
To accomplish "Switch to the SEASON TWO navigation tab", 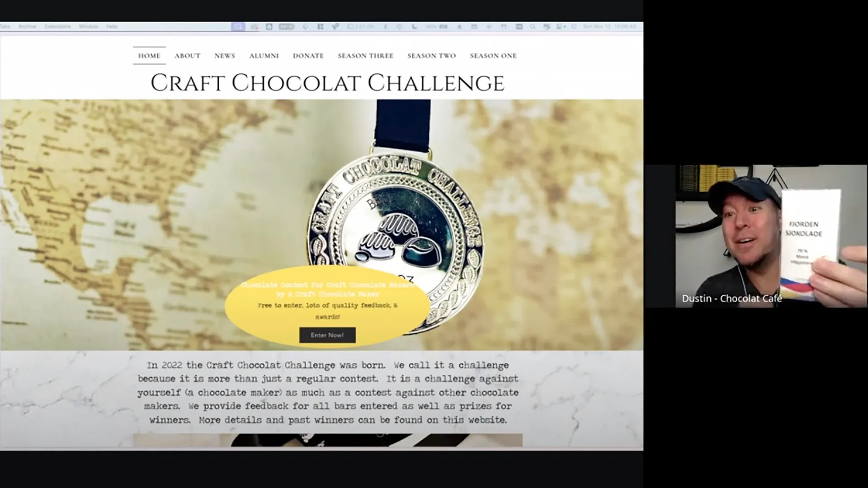I will pyautogui.click(x=431, y=56).
